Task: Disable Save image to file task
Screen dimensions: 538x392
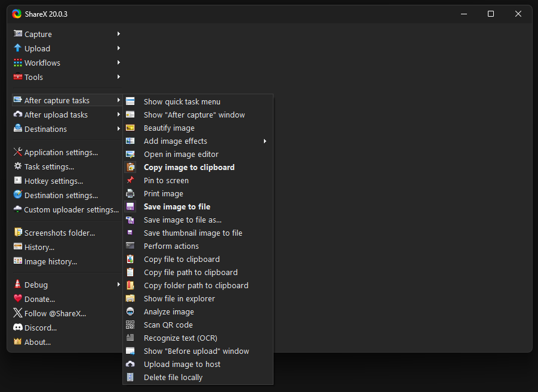Action: point(198,207)
